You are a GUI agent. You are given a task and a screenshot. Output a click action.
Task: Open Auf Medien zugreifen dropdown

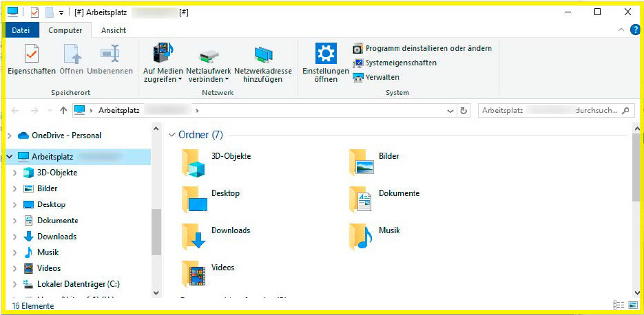coord(163,79)
